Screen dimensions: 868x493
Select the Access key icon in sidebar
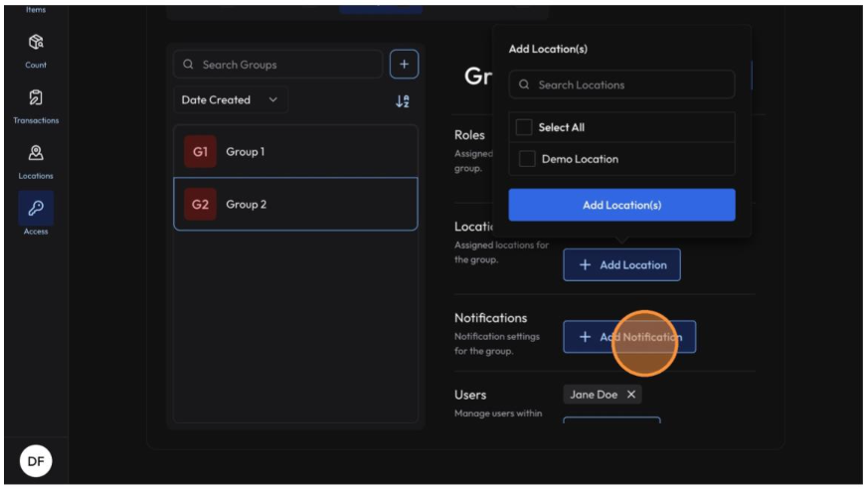pyautogui.click(x=36, y=208)
